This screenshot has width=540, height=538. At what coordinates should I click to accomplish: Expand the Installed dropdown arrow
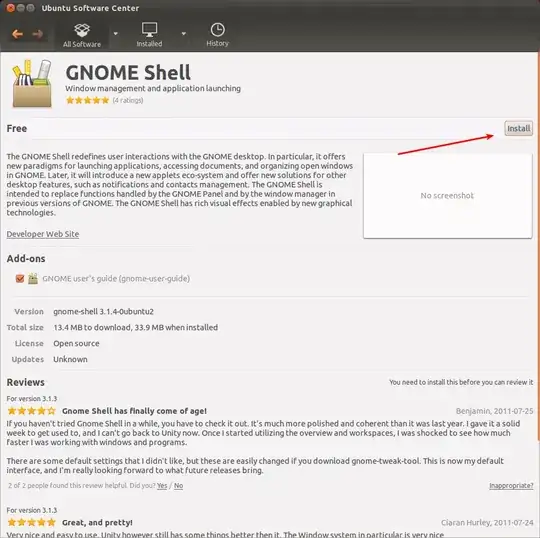click(x=184, y=34)
